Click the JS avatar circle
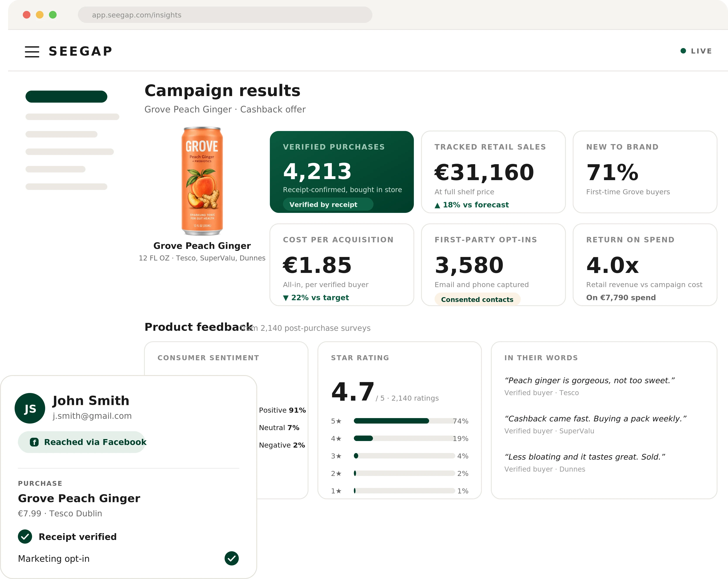This screenshot has width=728, height=579. point(30,408)
